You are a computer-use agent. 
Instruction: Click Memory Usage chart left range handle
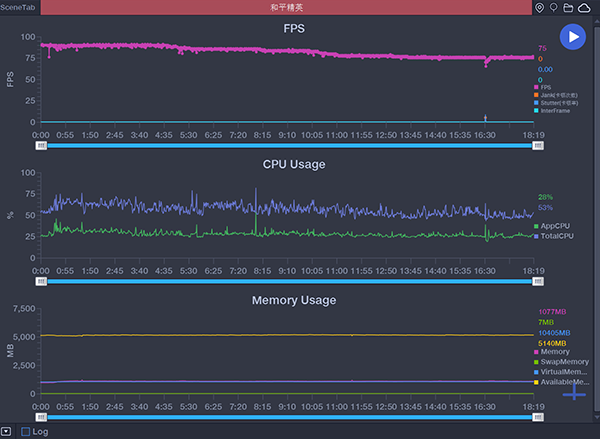pos(41,417)
